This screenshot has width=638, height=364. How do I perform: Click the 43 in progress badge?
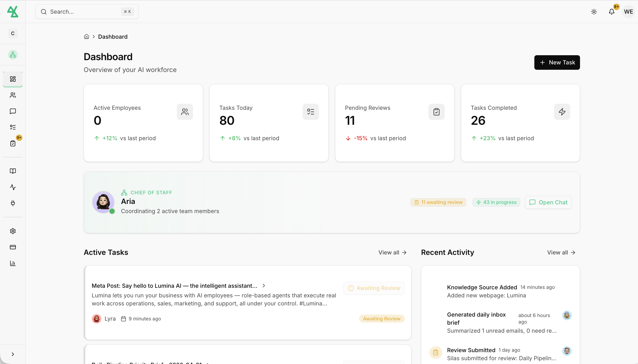(496, 202)
